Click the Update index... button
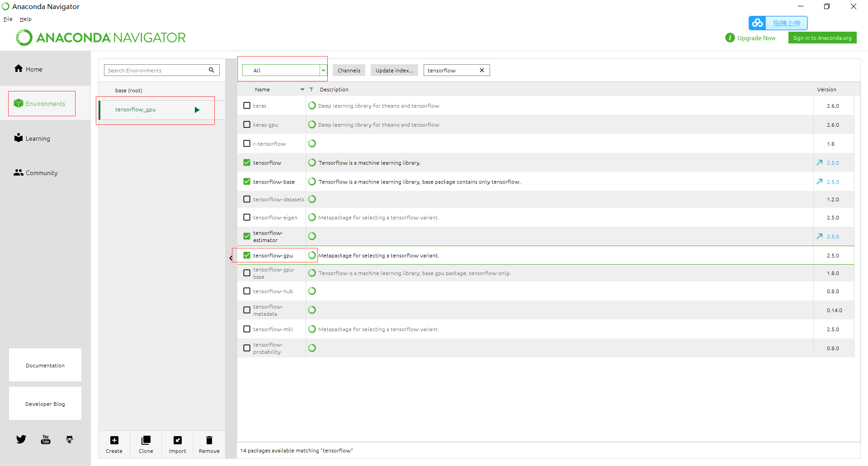 (x=394, y=70)
